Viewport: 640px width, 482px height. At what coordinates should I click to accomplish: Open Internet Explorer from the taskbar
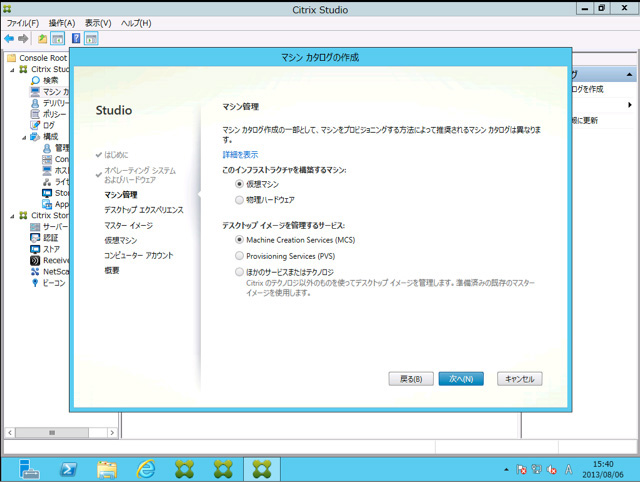click(146, 469)
